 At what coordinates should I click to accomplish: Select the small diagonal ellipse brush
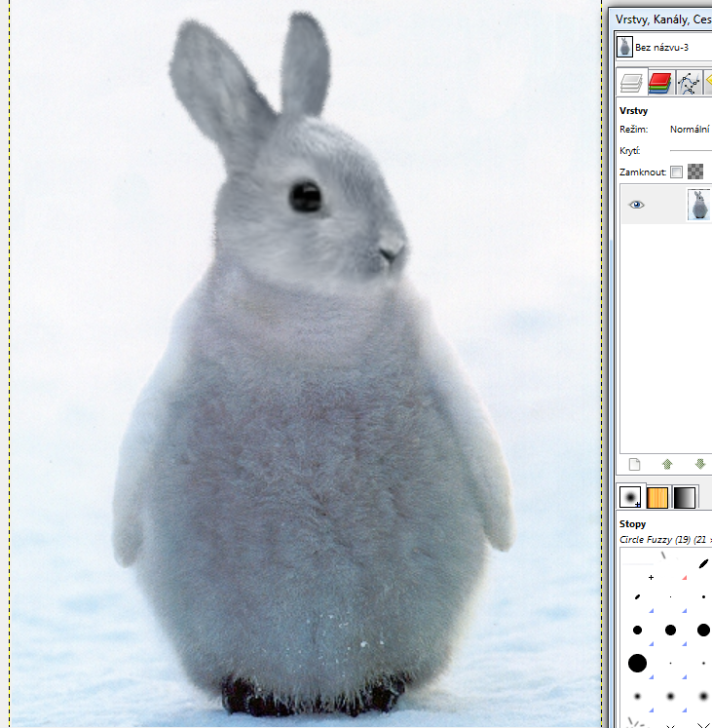[637, 596]
